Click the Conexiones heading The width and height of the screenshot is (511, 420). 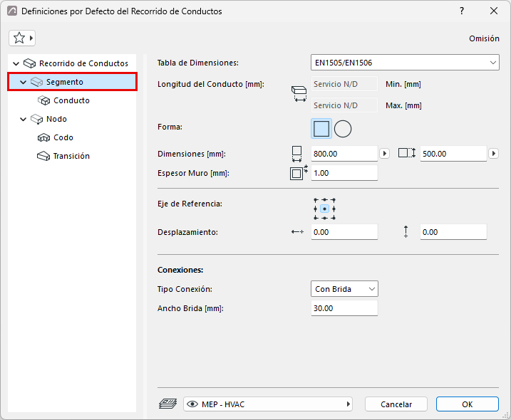[x=180, y=270]
